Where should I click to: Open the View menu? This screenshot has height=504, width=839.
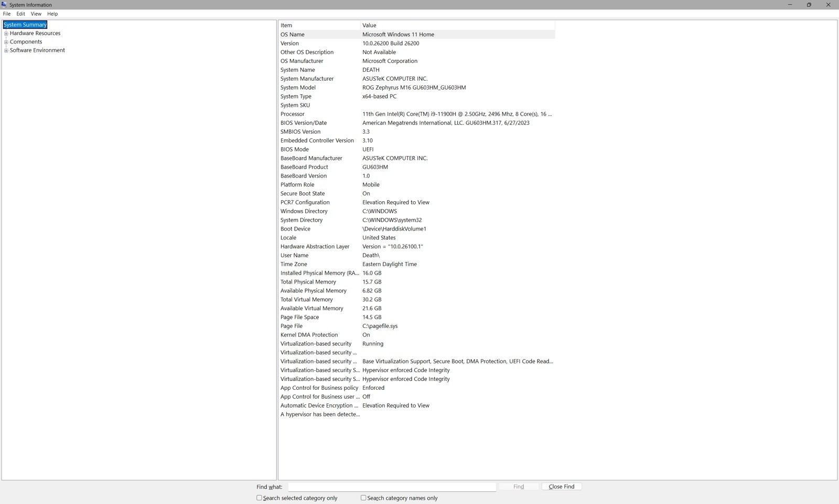pos(36,14)
